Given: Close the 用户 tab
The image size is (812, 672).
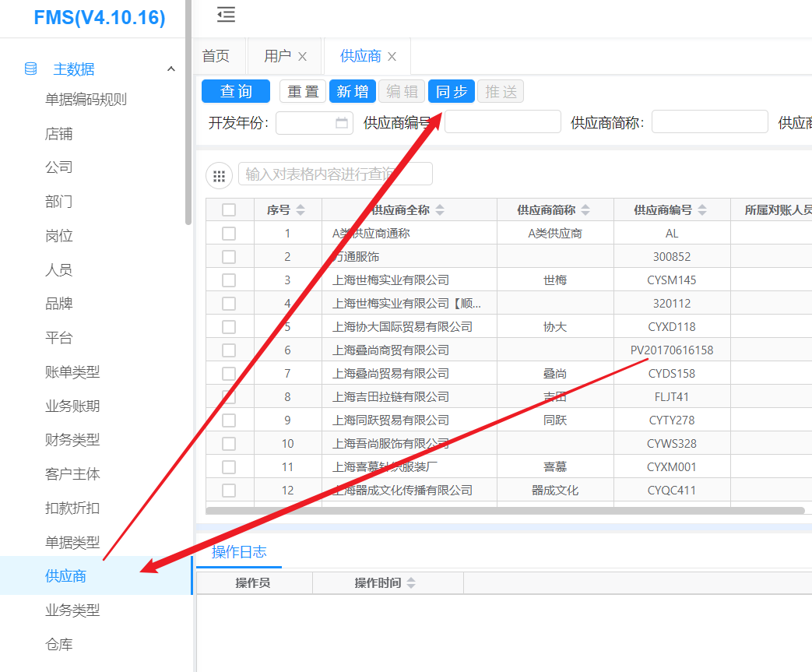Looking at the screenshot, I should [x=303, y=57].
